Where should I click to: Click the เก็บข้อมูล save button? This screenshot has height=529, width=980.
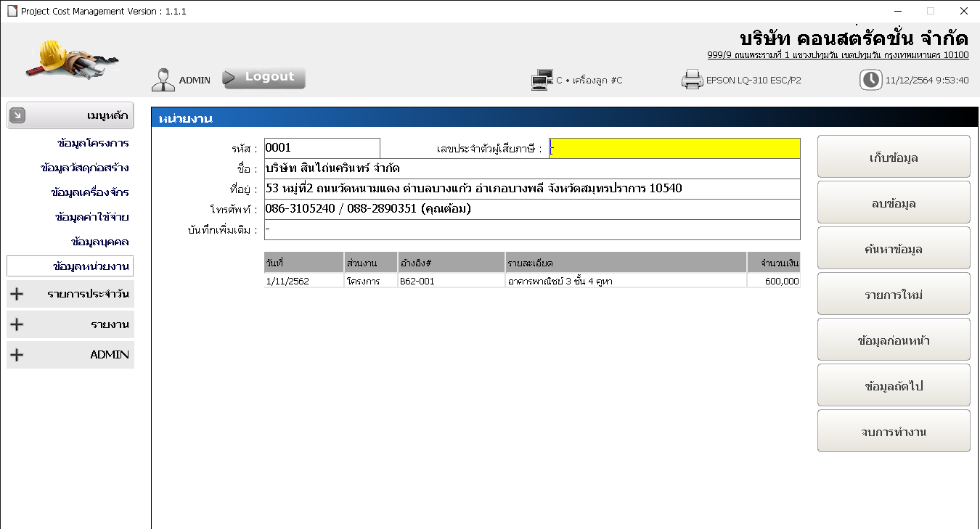point(893,157)
